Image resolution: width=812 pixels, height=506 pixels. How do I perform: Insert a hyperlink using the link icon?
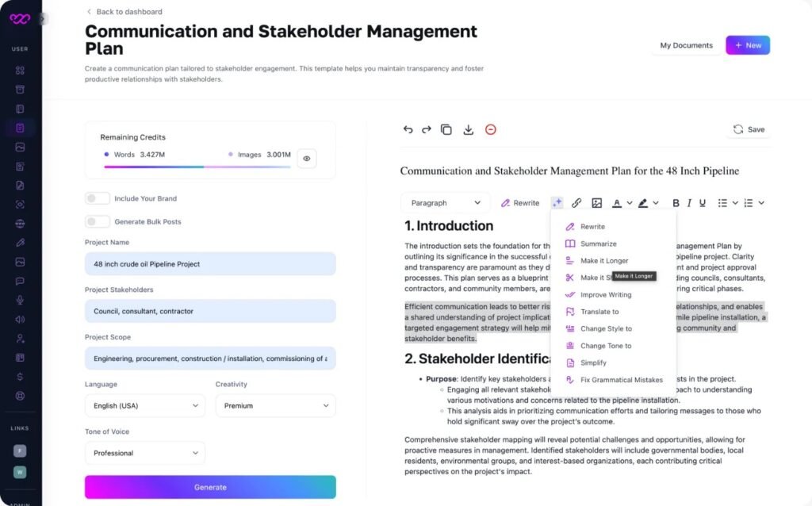tap(576, 203)
